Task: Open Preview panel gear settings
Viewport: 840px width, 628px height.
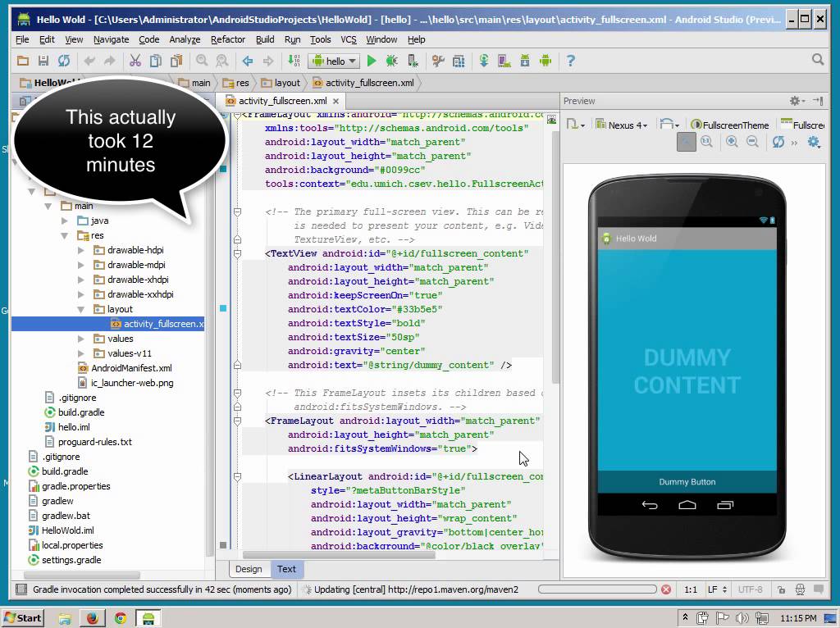Action: point(797,101)
